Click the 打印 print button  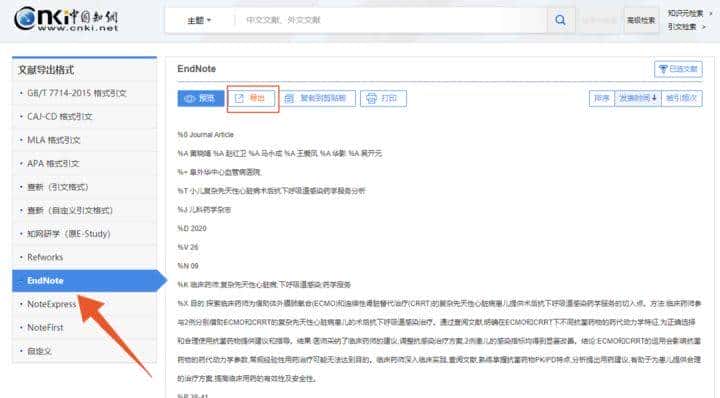[383, 98]
